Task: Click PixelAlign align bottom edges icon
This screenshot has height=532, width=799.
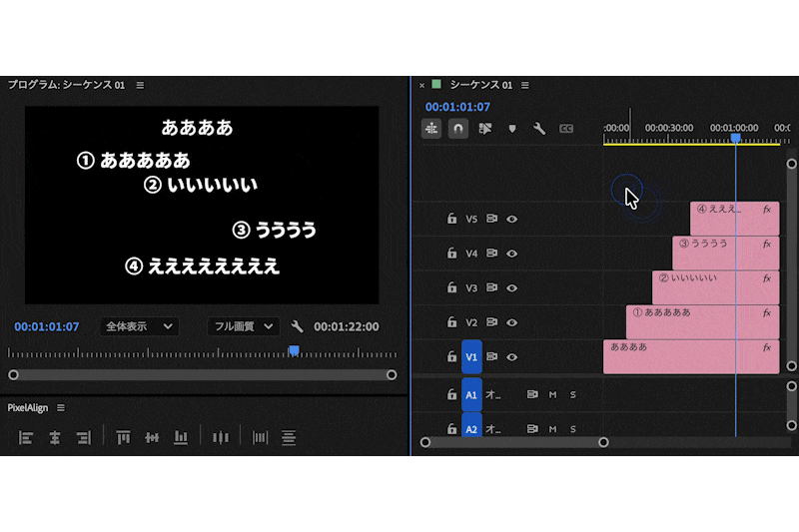Action: 181,437
